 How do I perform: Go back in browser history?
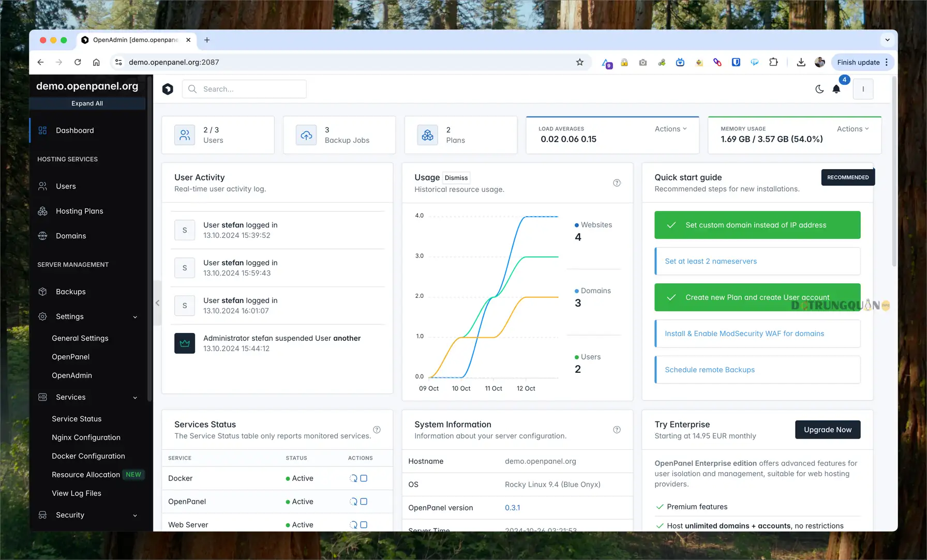pyautogui.click(x=40, y=62)
